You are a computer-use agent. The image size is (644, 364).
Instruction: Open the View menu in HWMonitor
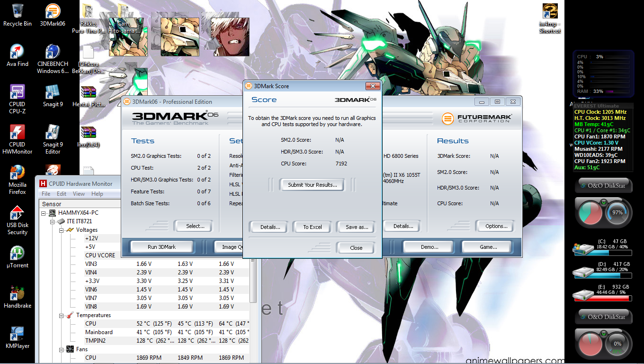79,194
